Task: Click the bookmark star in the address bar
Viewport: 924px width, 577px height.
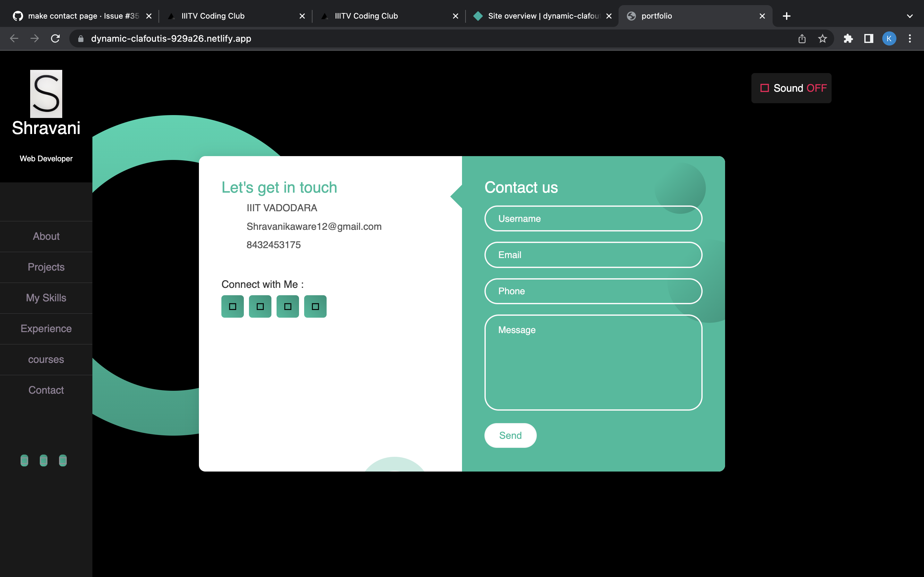Action: tap(822, 38)
